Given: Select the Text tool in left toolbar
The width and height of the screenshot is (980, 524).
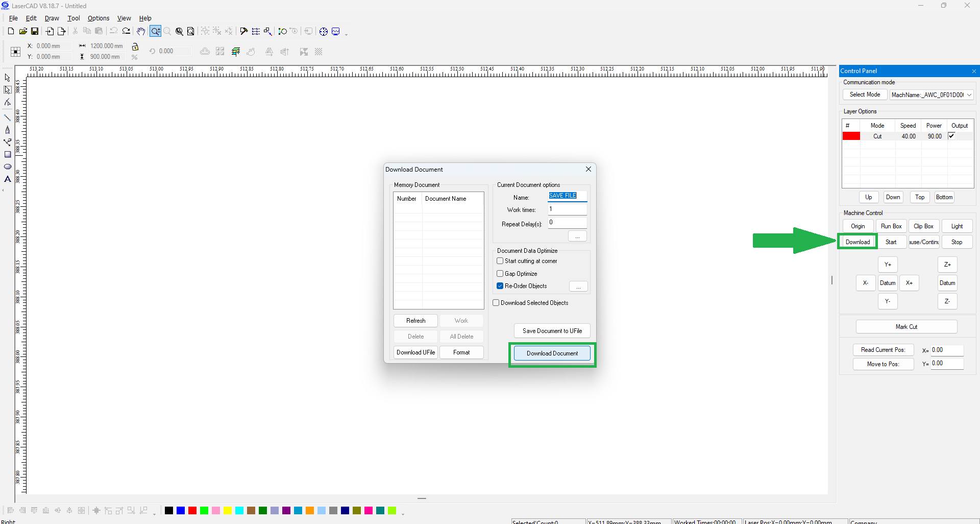Looking at the screenshot, I should click(8, 179).
